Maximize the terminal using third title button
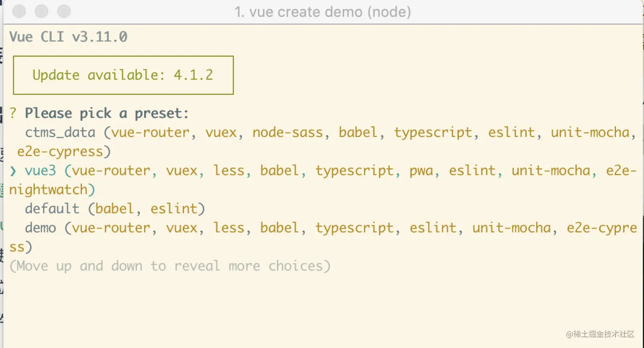Viewport: 644px width, 348px height. 64,12
